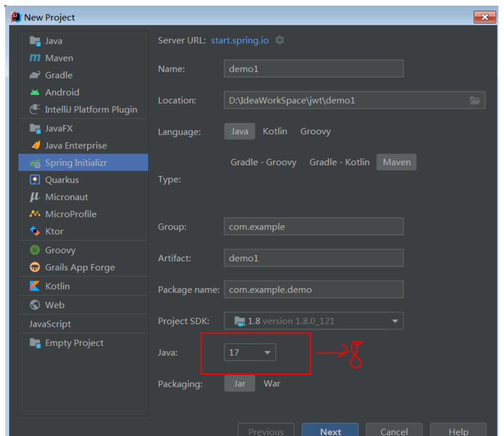This screenshot has width=504, height=436.
Task: Choose Gradle - Kotlin project type
Action: (x=339, y=162)
